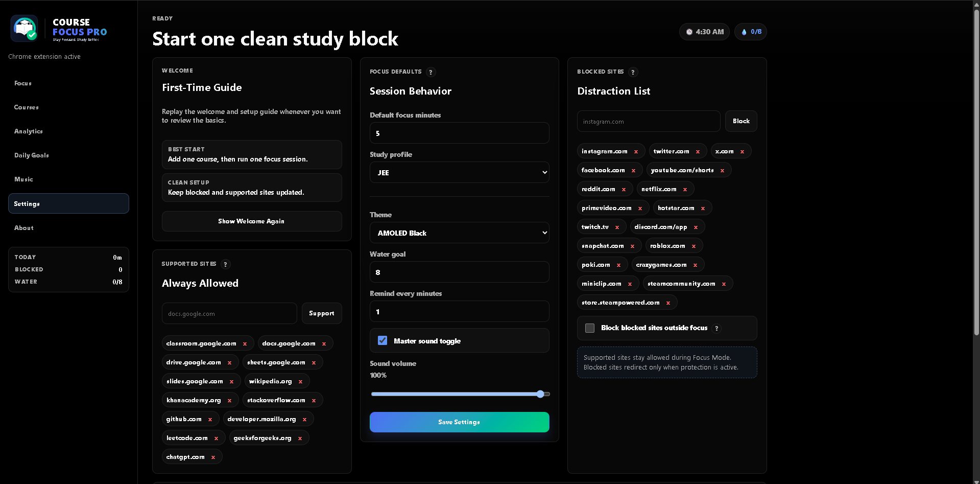The width and height of the screenshot is (980, 484).
Task: Remove miniclip.com from blocked sites
Action: [630, 284]
